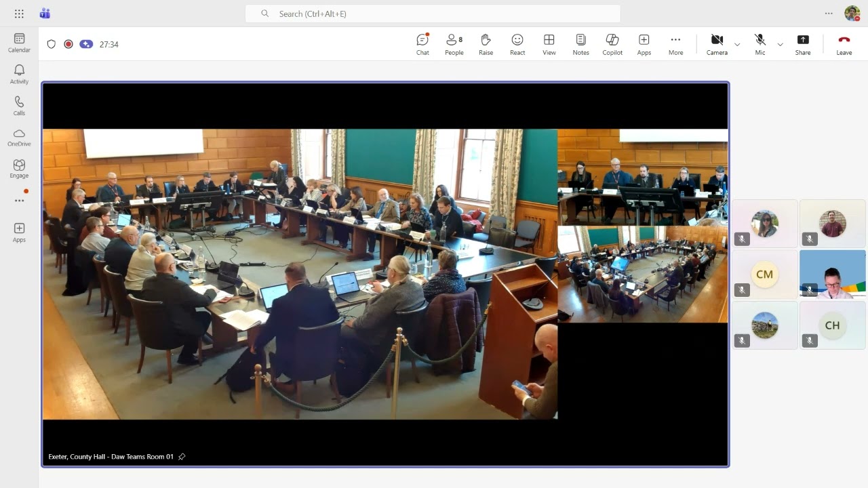Select the CH participant tile
Image resolution: width=868 pixels, height=488 pixels.
click(833, 325)
